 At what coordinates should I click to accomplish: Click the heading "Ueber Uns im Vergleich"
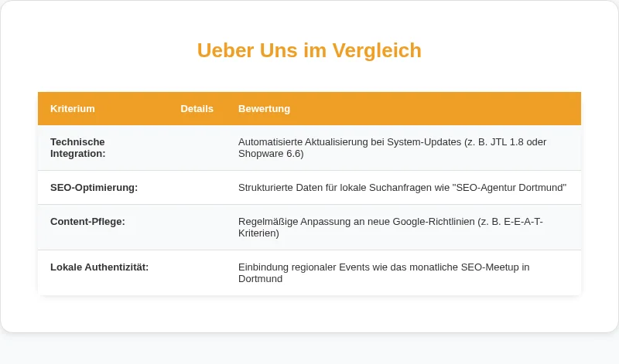point(309,50)
